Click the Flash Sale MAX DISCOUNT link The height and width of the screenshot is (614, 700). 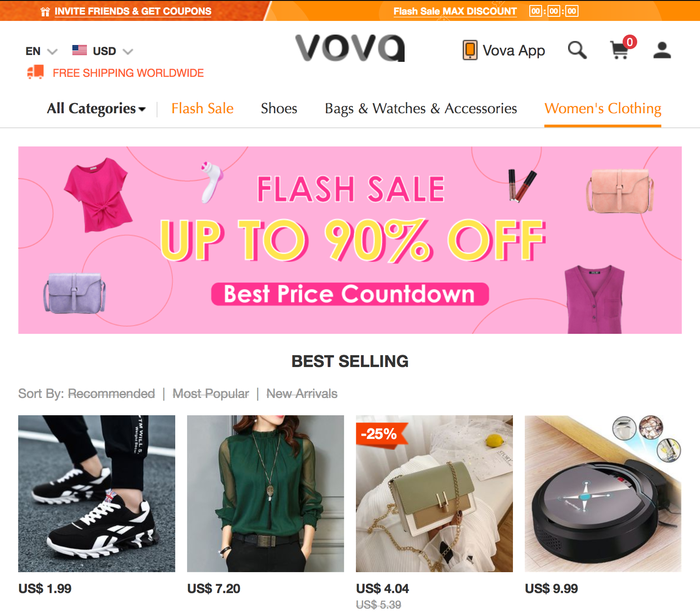coord(455,11)
